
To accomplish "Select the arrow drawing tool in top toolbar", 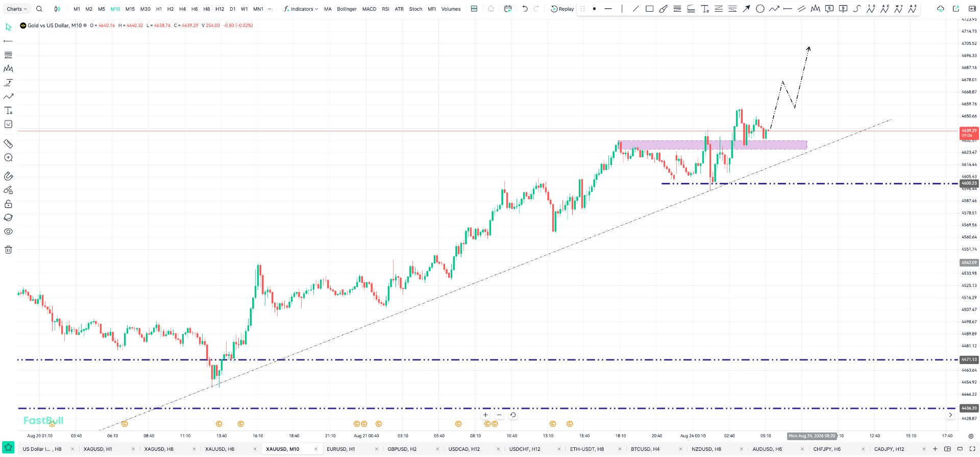I will point(746,9).
